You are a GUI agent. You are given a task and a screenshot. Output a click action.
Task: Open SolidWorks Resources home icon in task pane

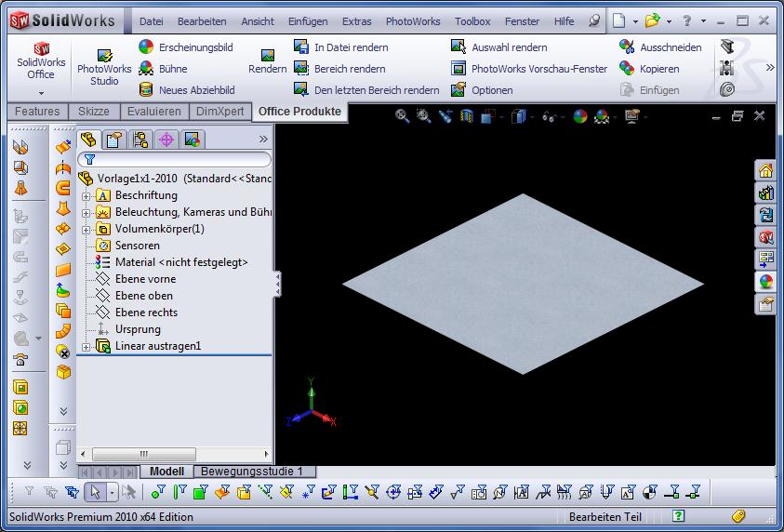click(765, 171)
